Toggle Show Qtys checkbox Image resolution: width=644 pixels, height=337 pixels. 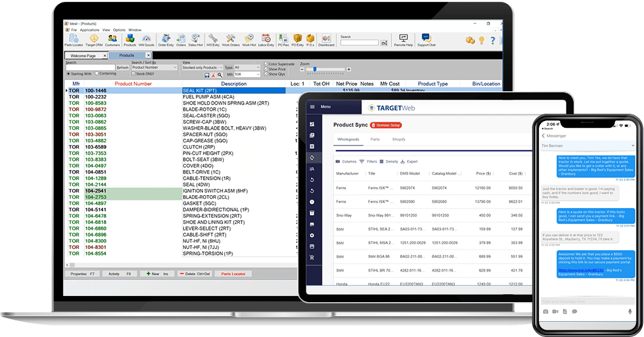coord(266,74)
